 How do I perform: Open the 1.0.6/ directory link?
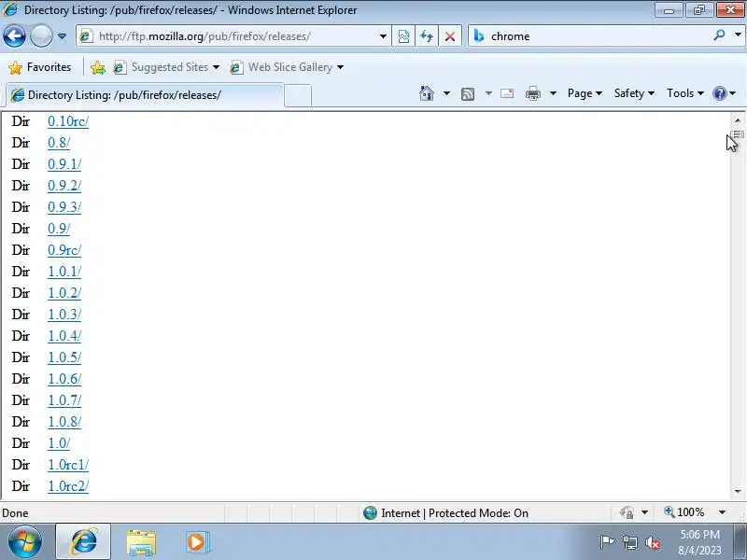pos(64,379)
